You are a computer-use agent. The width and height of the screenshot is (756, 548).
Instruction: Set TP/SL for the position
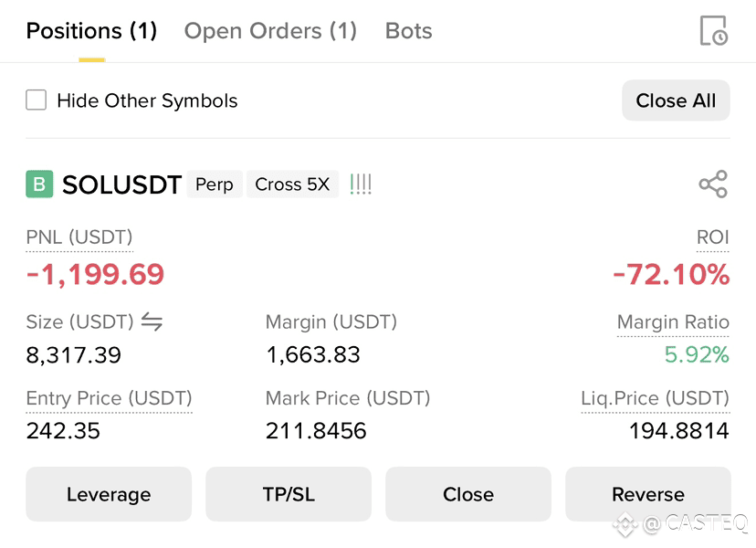tap(289, 494)
